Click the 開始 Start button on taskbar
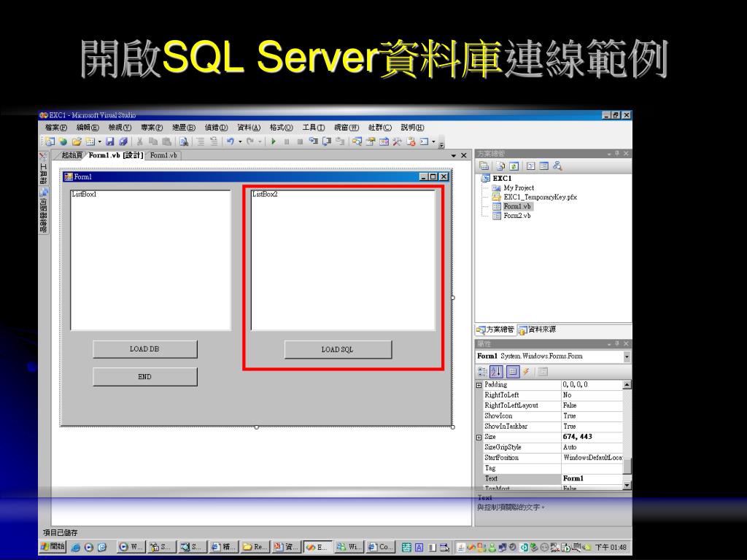 point(53,547)
